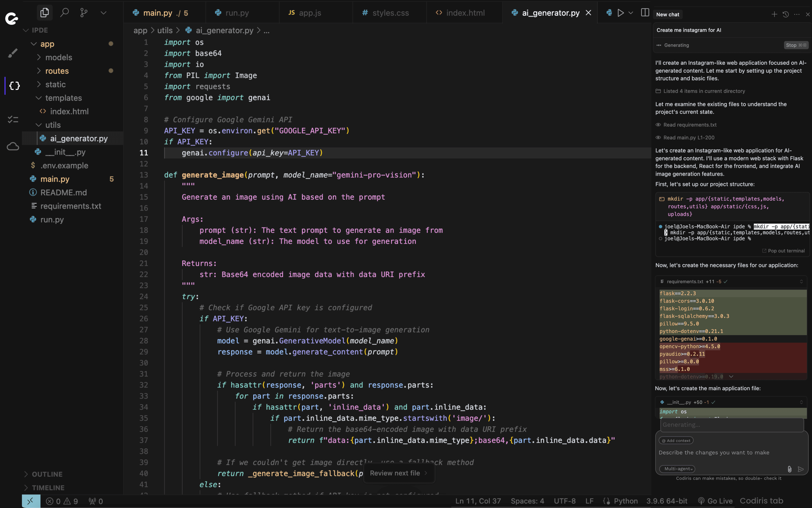Open README.md file
812x508 pixels.
(64, 192)
